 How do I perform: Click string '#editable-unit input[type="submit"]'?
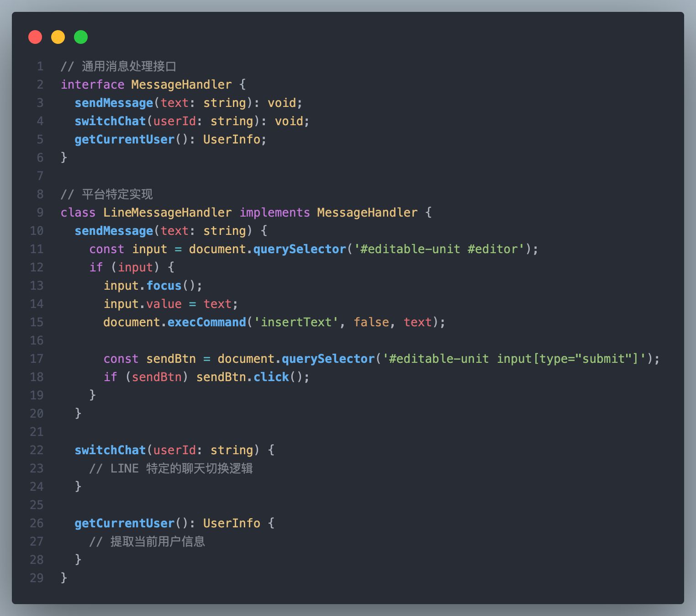[x=514, y=359]
